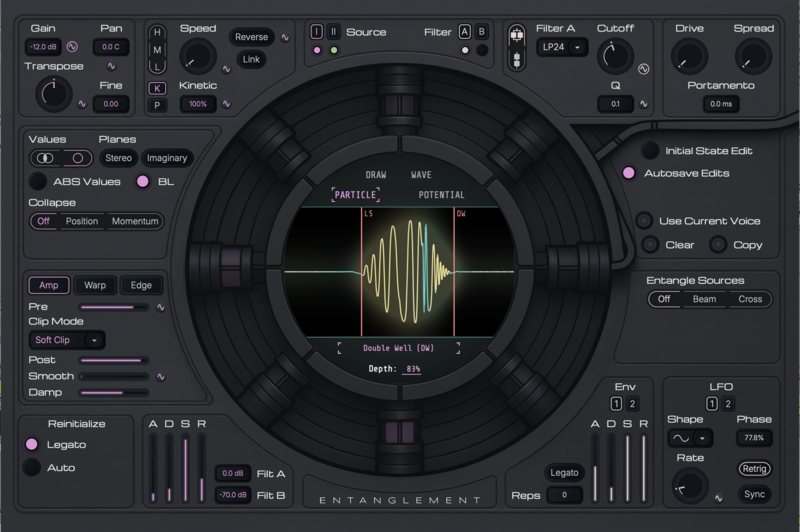Select the POTENTIAL display tab
800x532 pixels.
[441, 195]
